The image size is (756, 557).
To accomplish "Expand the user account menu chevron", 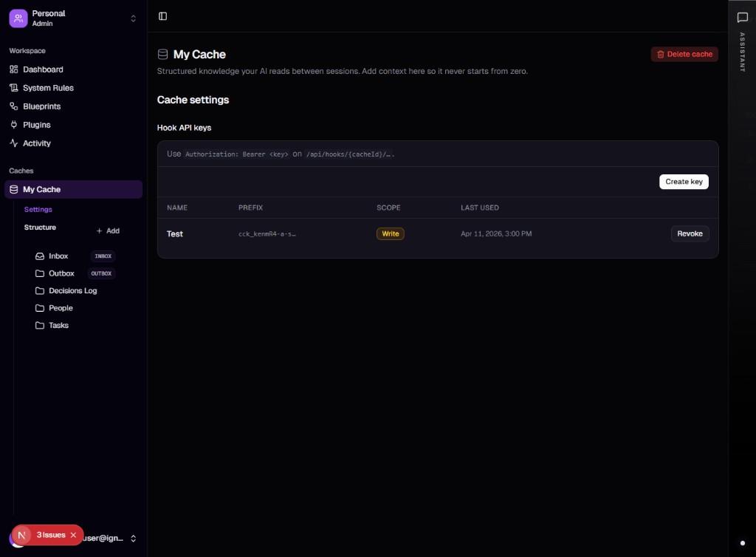I will 133,539.
